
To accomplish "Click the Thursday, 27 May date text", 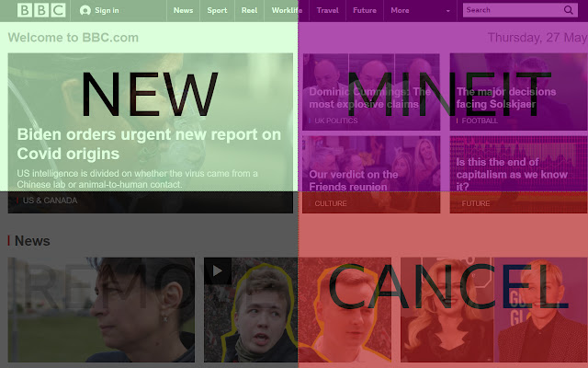I will [x=537, y=38].
